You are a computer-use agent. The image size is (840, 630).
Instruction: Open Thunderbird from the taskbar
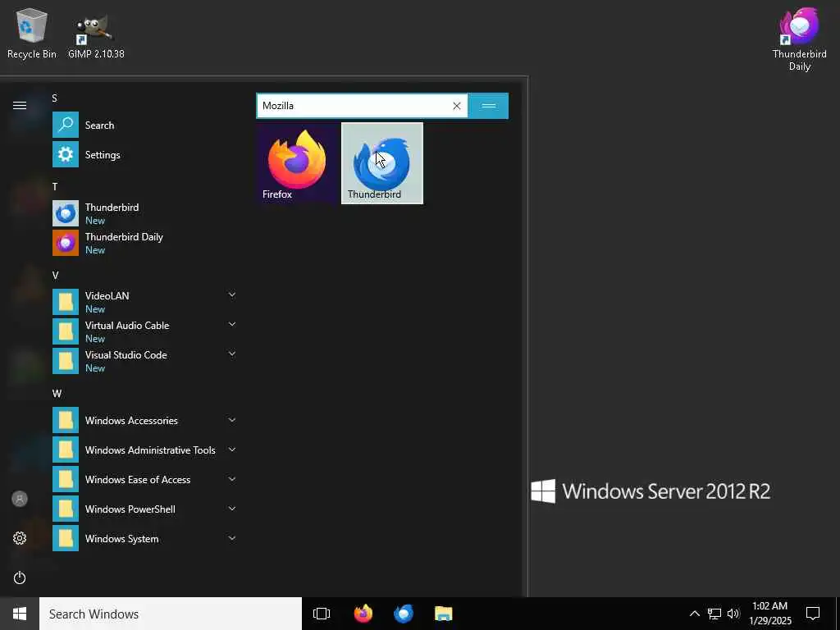coord(404,614)
